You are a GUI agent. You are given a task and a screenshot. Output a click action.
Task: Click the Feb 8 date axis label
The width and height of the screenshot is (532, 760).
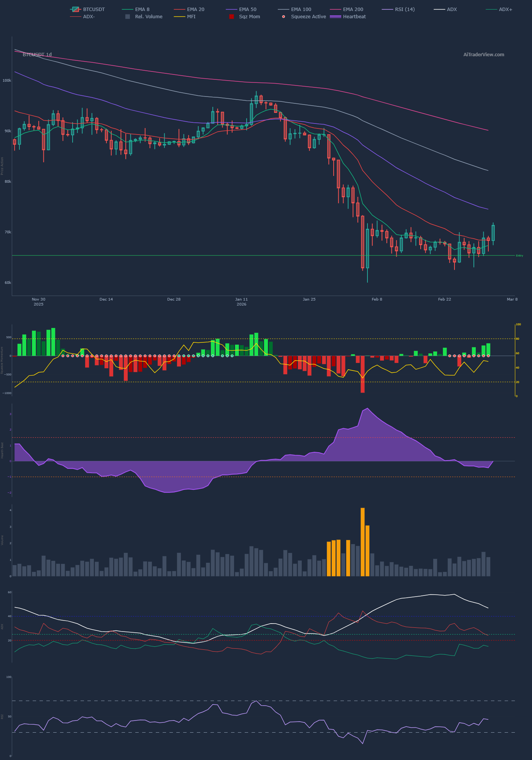click(377, 299)
